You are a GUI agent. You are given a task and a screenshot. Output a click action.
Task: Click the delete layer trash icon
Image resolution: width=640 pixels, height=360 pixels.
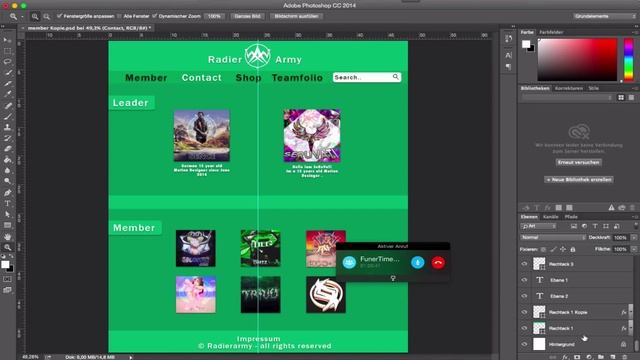pos(624,357)
